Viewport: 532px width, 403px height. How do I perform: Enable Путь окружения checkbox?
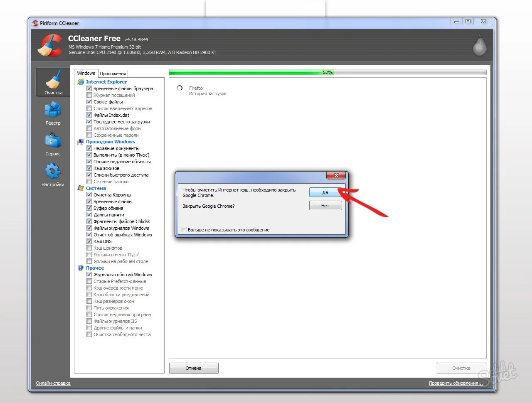89,308
